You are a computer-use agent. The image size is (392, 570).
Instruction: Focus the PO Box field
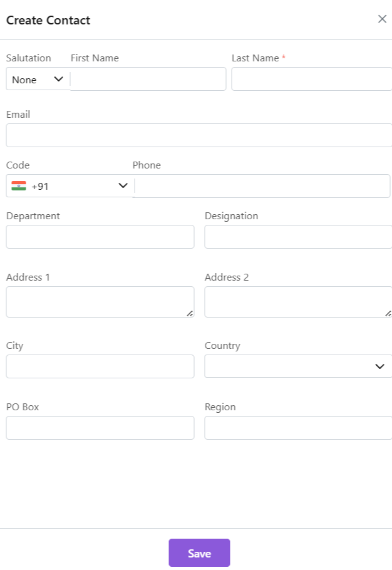click(100, 428)
